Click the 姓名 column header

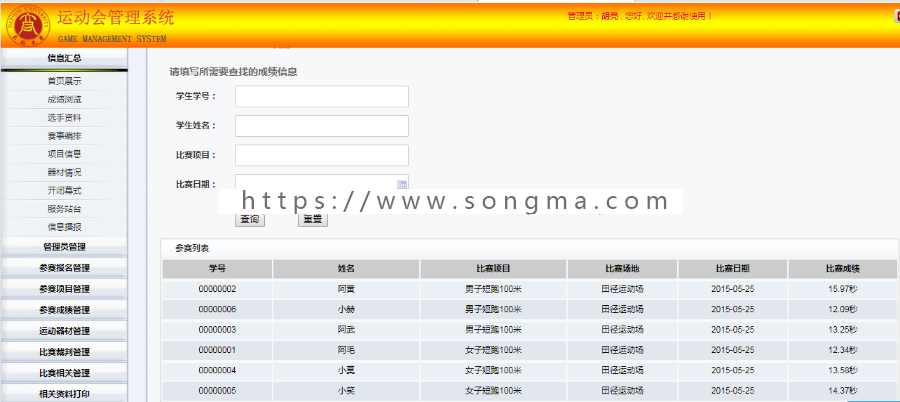point(346,269)
